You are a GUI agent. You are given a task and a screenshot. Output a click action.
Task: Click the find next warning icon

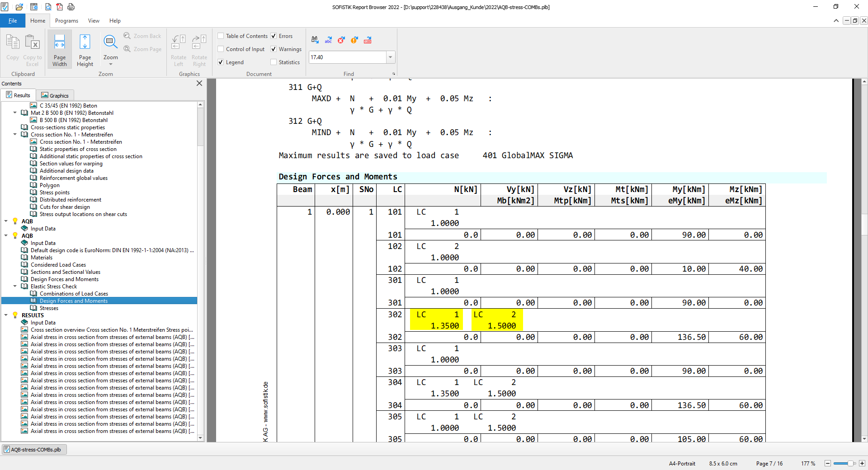(354, 40)
